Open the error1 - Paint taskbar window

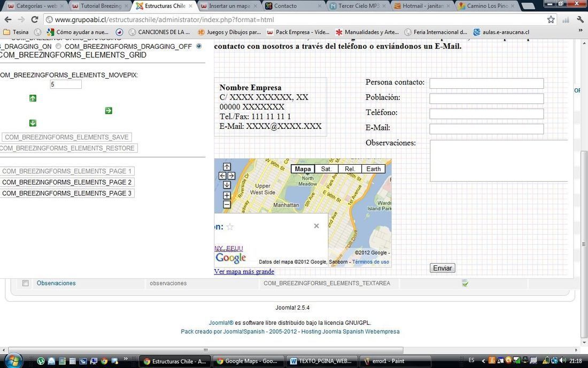point(394,361)
